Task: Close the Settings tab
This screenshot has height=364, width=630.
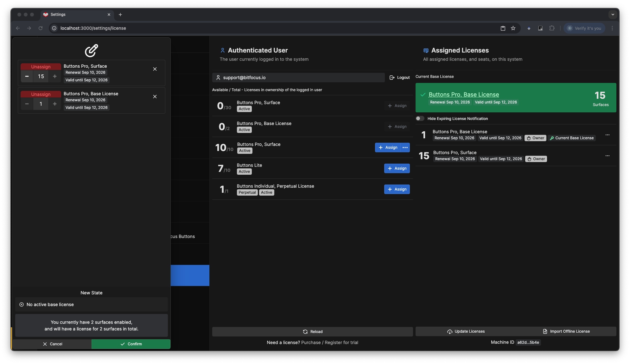Action: [x=109, y=15]
